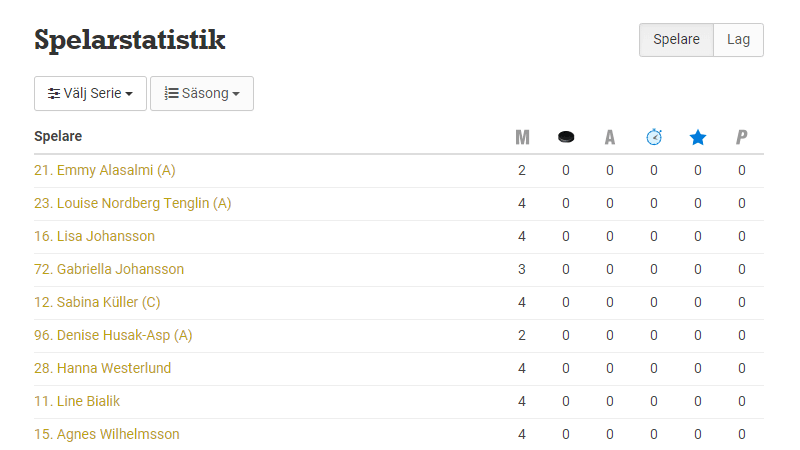Select Agnes Wilhelmsson from the list
The height and width of the screenshot is (450, 800).
(x=107, y=434)
